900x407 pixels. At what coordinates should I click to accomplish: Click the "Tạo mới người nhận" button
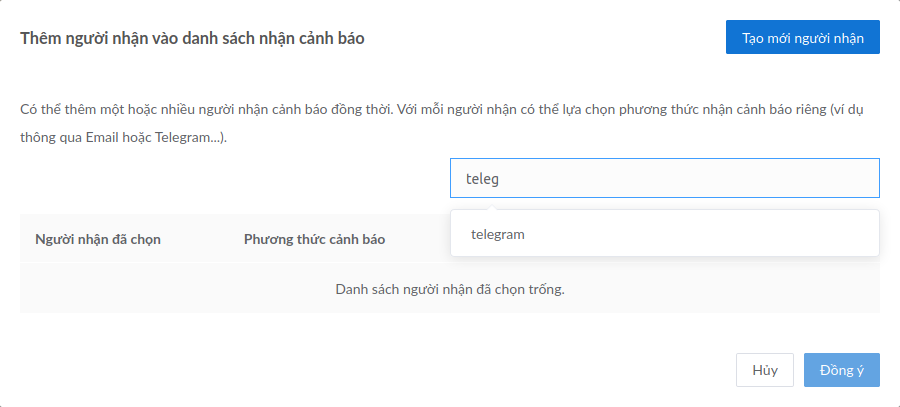click(x=802, y=37)
